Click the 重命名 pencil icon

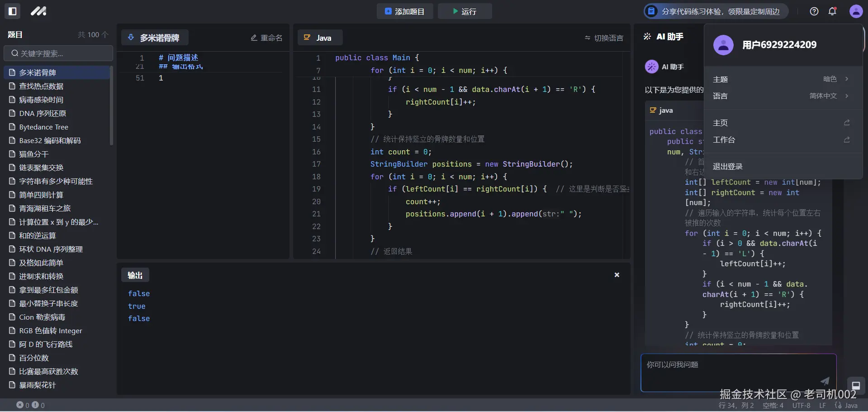coord(254,38)
